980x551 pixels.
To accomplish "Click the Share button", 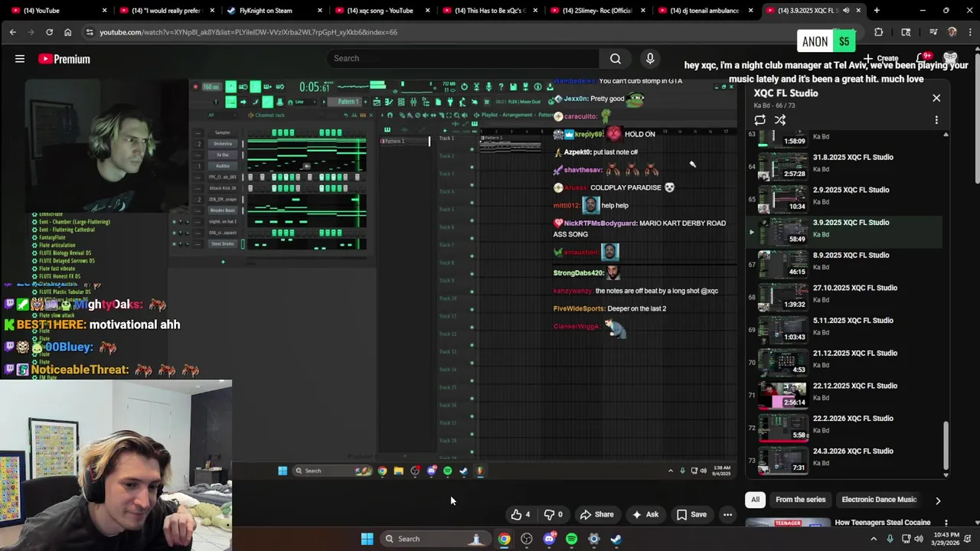I will click(x=596, y=515).
